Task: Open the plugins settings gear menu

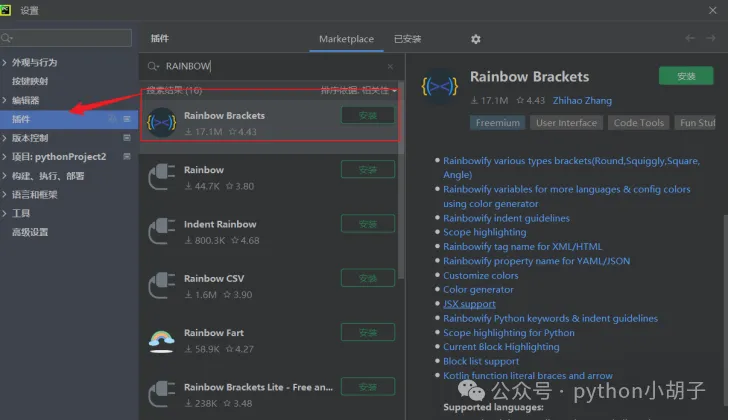Action: click(x=475, y=39)
